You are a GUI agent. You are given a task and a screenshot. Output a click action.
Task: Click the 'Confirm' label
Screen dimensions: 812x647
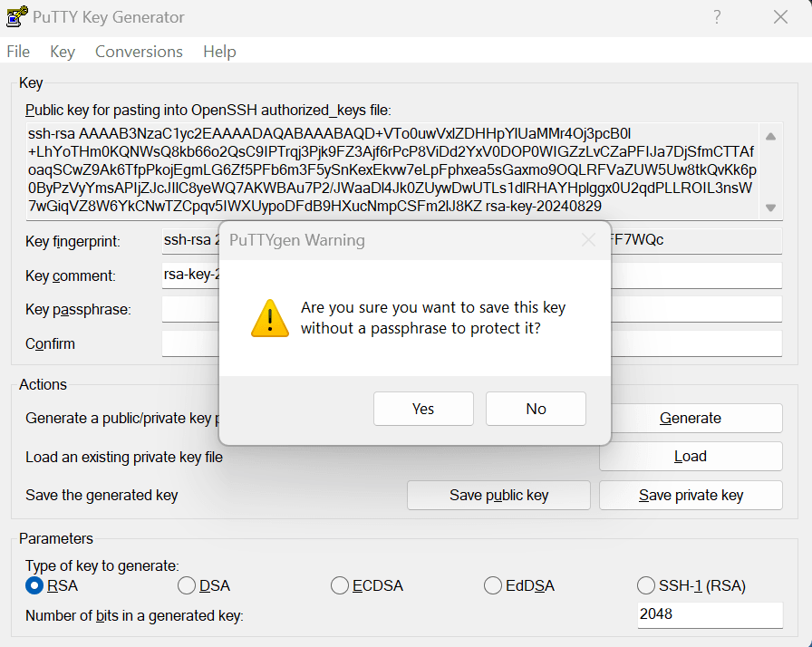click(x=50, y=343)
